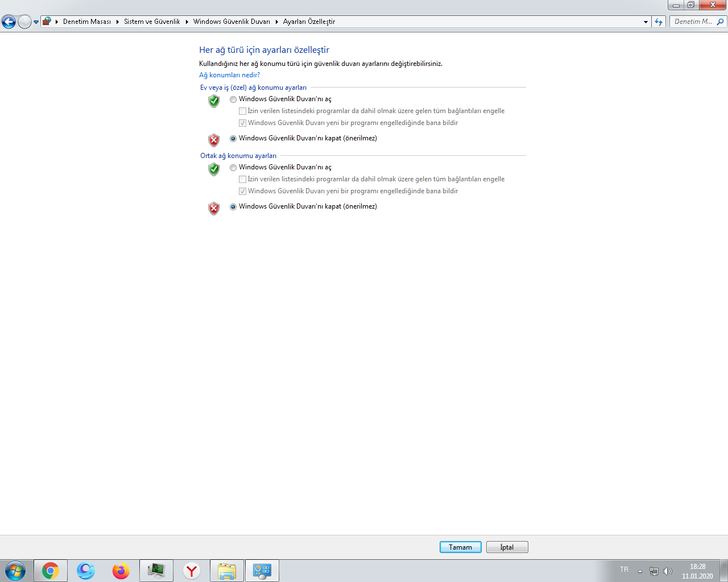
Task: Launch Yandex Browser from the taskbar
Action: [192, 571]
